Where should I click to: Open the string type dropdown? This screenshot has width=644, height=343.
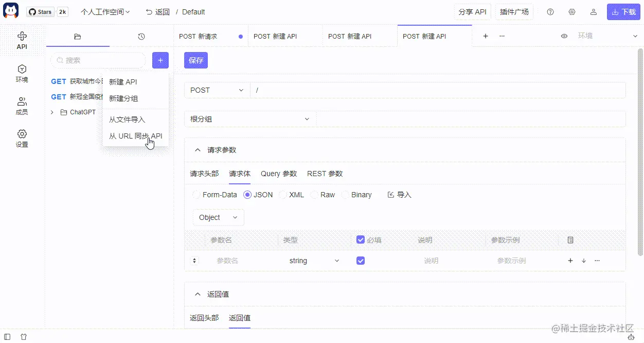click(314, 261)
